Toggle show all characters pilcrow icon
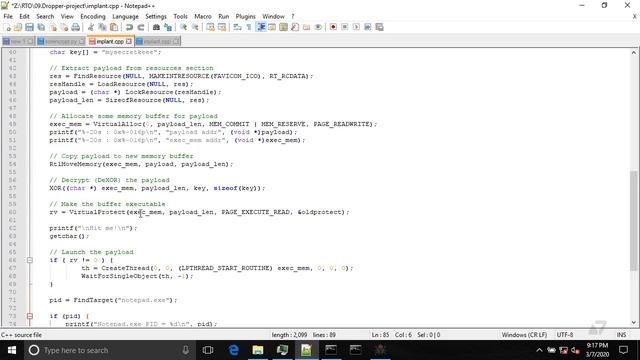Viewport: 640px width, 360px height. pyautogui.click(x=249, y=27)
